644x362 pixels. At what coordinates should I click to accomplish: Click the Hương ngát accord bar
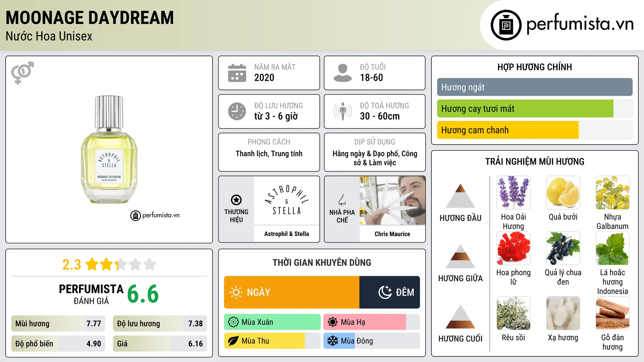tap(535, 87)
